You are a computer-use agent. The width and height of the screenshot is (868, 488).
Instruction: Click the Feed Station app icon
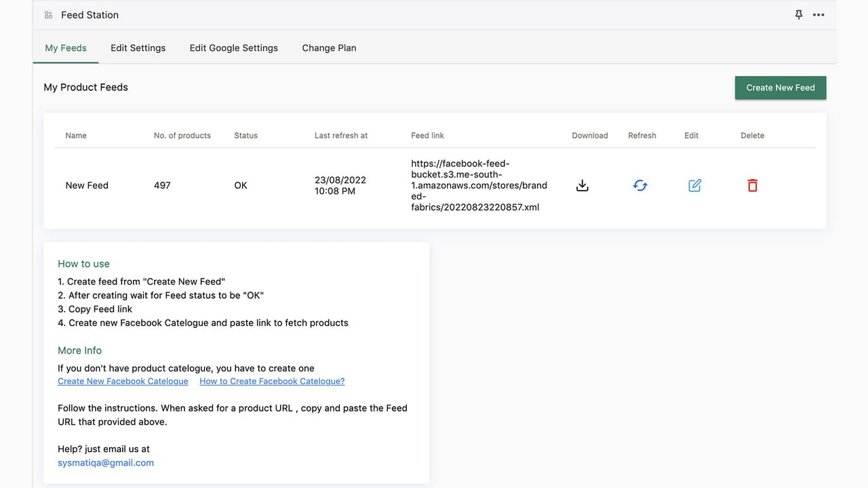coord(48,15)
